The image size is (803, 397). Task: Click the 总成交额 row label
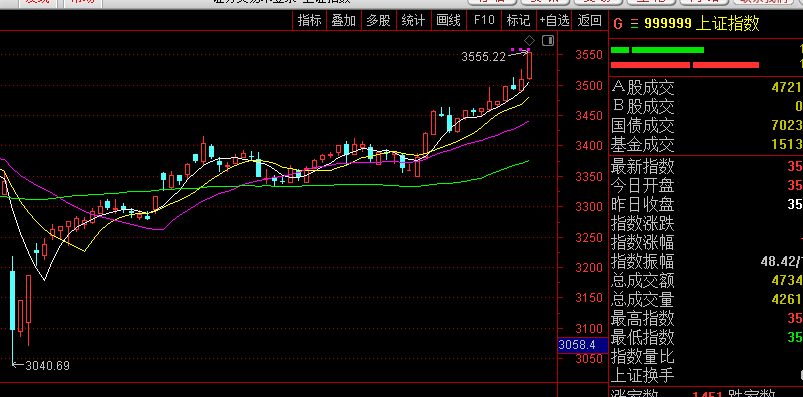pos(643,280)
